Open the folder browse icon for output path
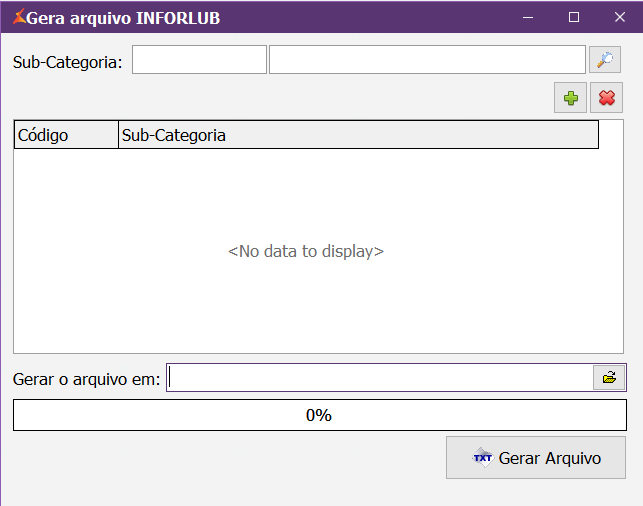643x506 pixels. point(608,378)
